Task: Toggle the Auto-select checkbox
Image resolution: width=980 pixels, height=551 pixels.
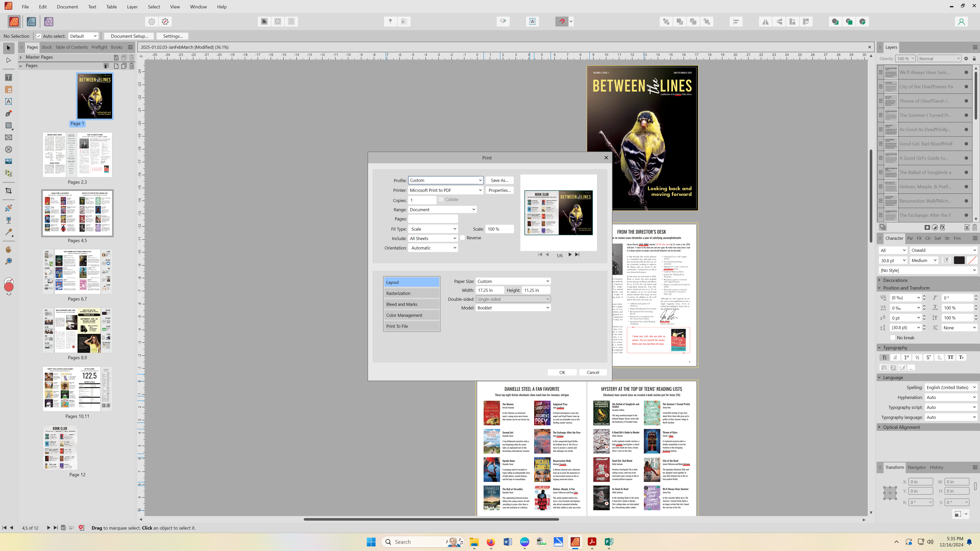Action: (39, 36)
